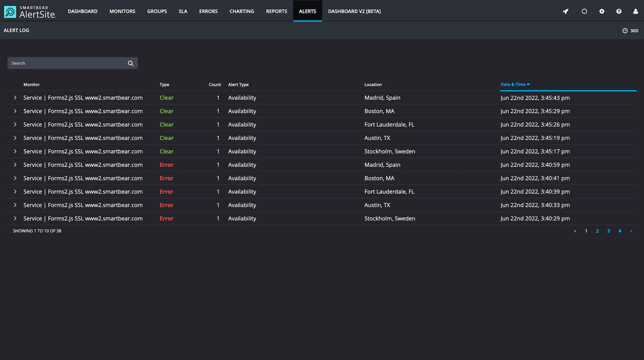The image size is (644, 360).
Task: Click the search magnifier icon
Action: coord(130,63)
